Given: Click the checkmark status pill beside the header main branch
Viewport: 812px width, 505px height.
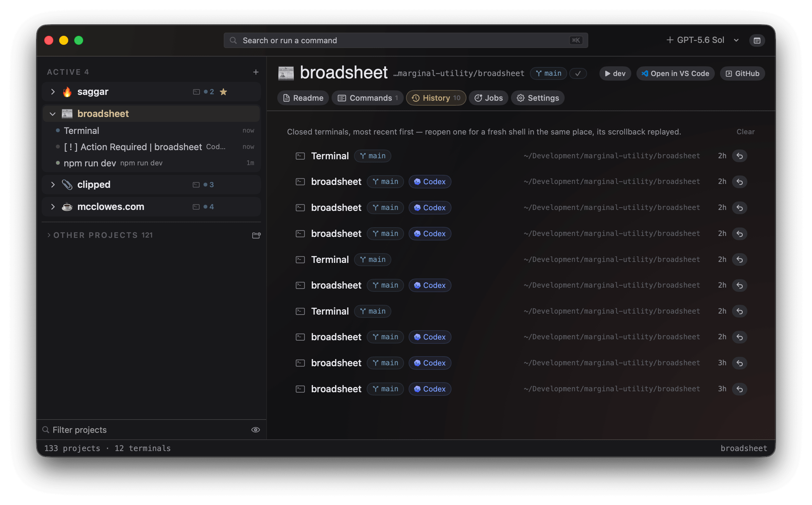Looking at the screenshot, I should tap(578, 73).
